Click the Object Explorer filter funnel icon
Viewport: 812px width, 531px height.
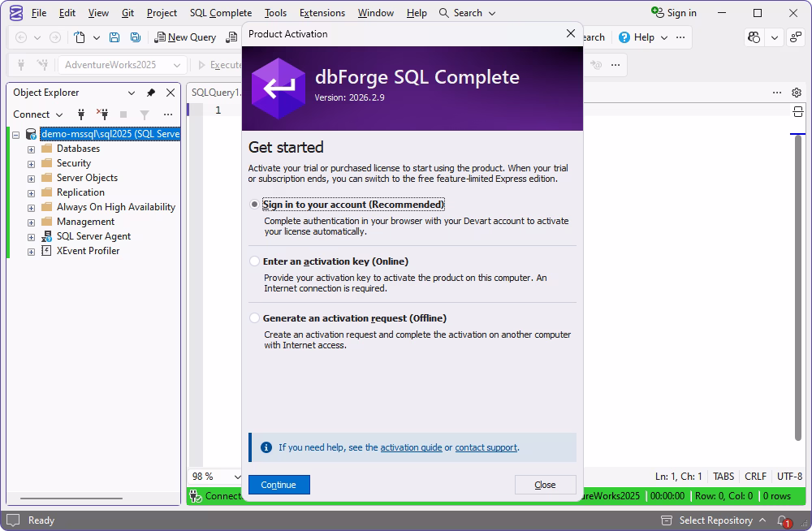point(145,114)
